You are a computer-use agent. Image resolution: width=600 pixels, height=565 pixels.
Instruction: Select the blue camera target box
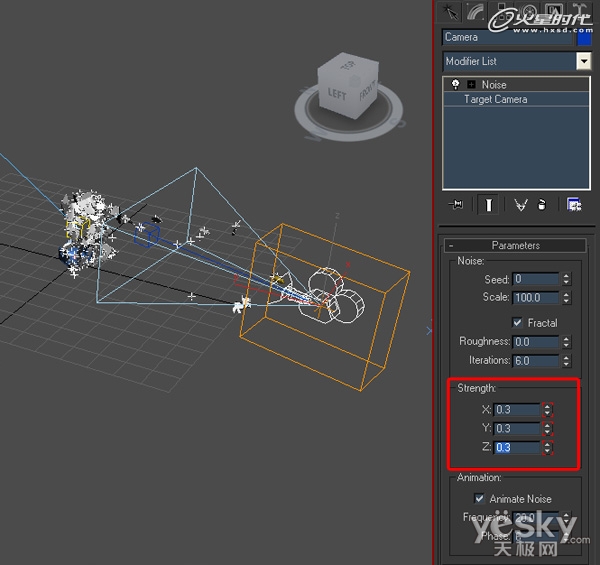(x=147, y=235)
